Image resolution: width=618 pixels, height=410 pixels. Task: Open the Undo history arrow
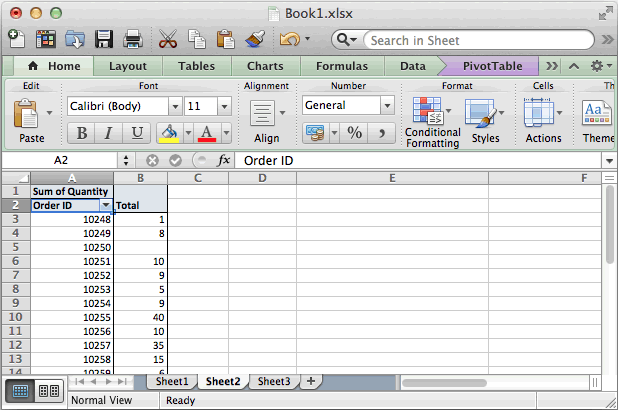coord(307,39)
